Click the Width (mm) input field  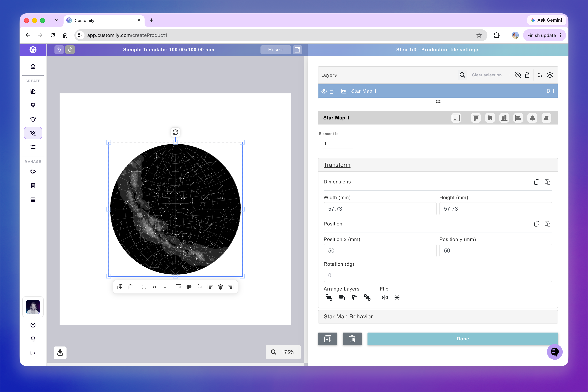(380, 209)
